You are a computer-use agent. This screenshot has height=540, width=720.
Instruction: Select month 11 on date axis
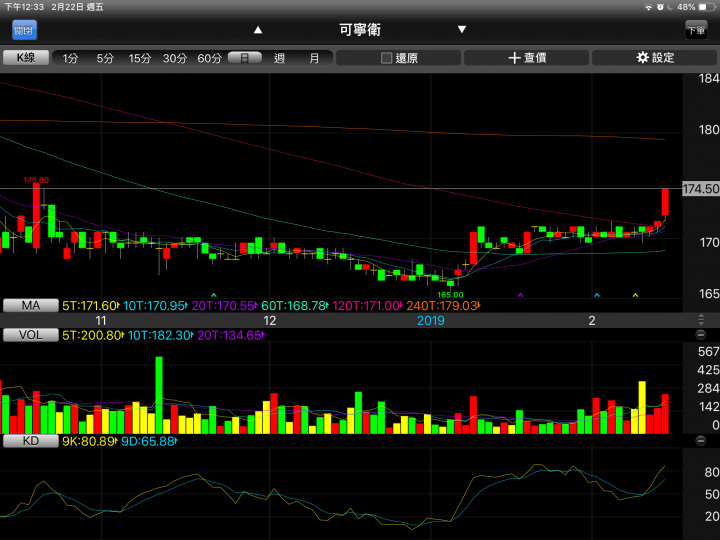click(101, 321)
